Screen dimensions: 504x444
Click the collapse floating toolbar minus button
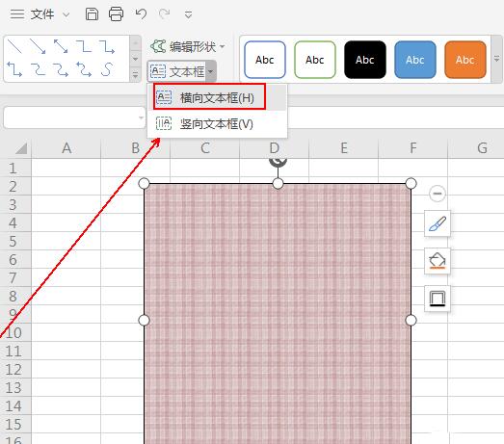tap(438, 194)
